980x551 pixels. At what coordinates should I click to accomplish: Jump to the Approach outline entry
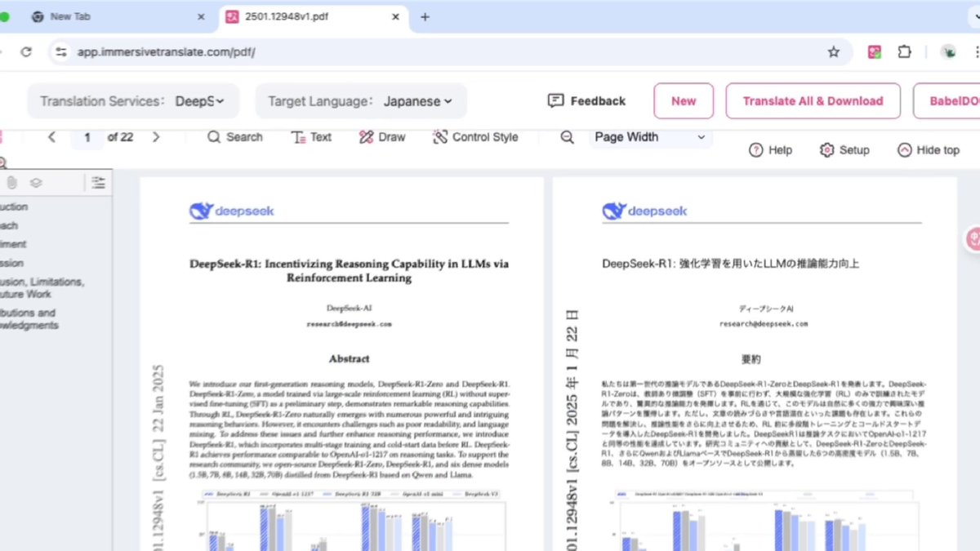click(x=10, y=225)
